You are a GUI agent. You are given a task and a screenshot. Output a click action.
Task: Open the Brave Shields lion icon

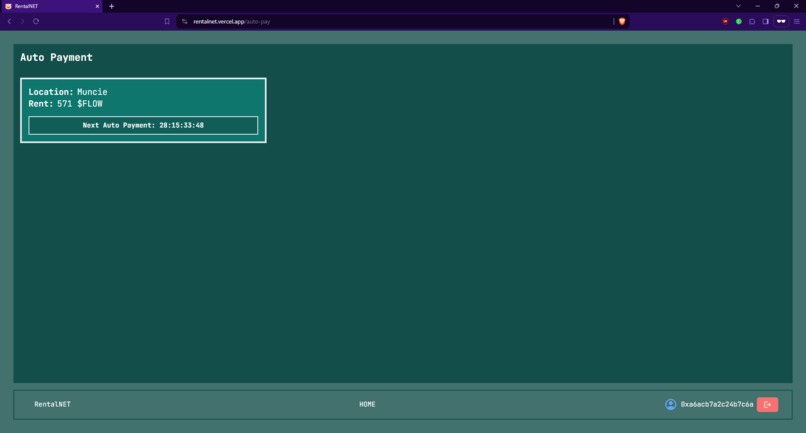622,22
